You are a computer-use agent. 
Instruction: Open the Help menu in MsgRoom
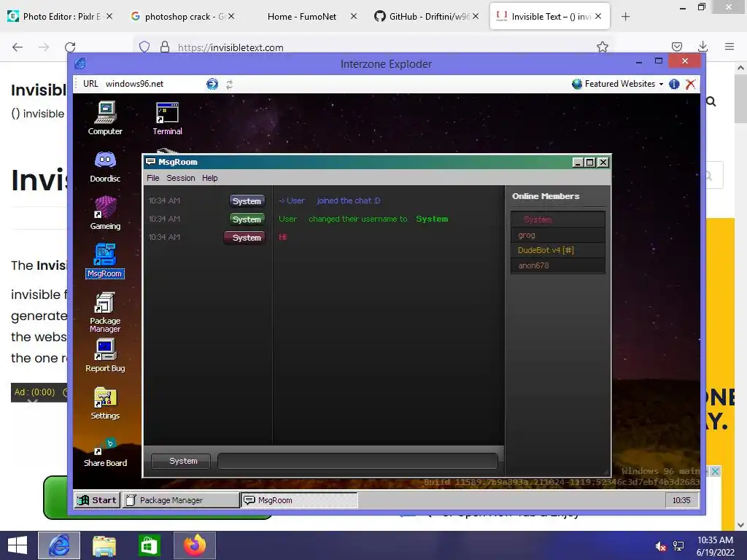pos(209,178)
